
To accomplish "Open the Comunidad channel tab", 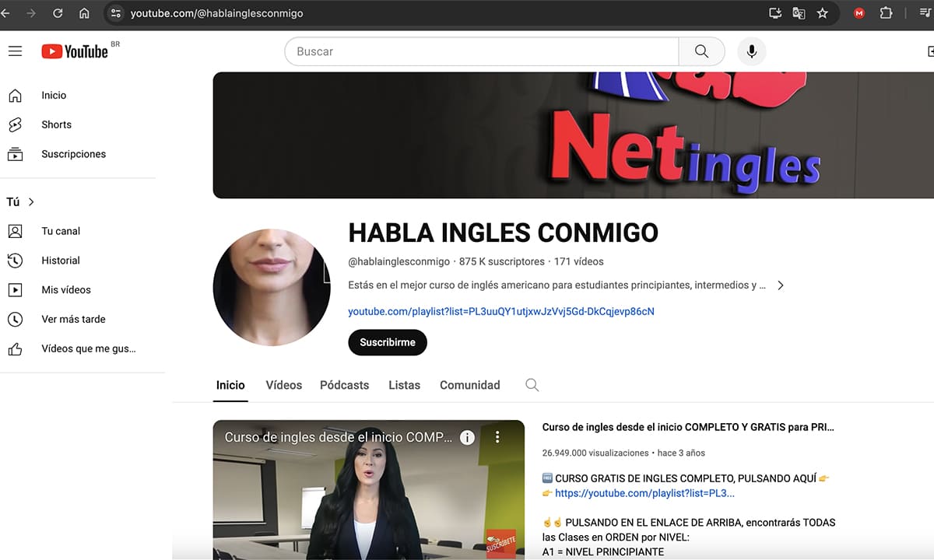I will click(470, 385).
